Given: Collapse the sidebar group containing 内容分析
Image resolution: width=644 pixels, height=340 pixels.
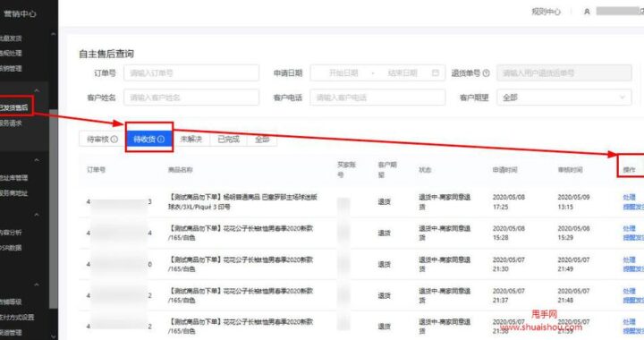Looking at the screenshot, I should pos(37,215).
